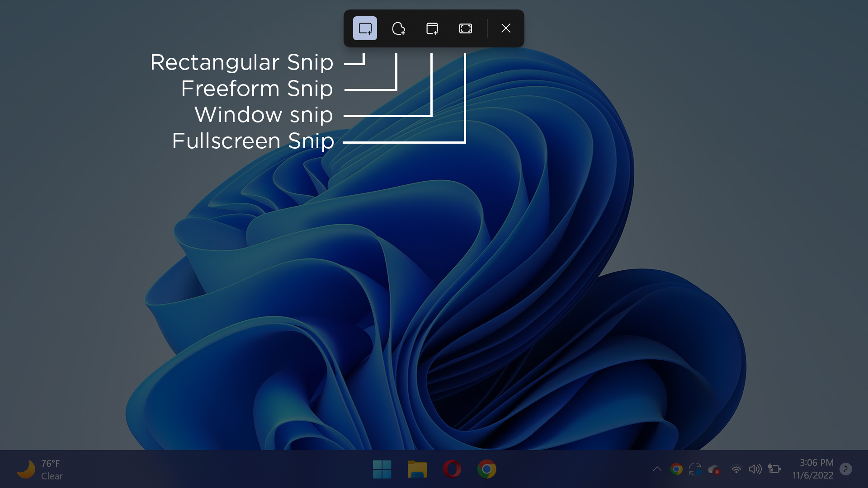Open the sync refresh tray icon

(695, 469)
